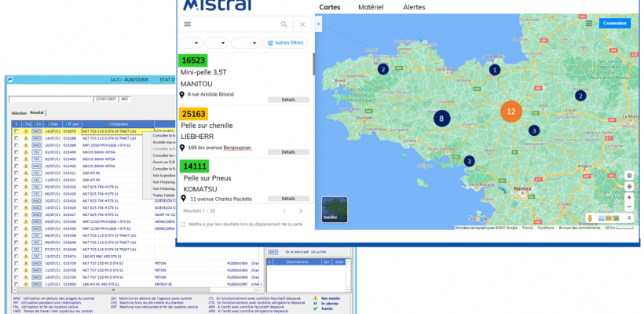The image size is (644, 314).
Task: Check the box for row 015438
Action: pyautogui.click(x=16, y=235)
